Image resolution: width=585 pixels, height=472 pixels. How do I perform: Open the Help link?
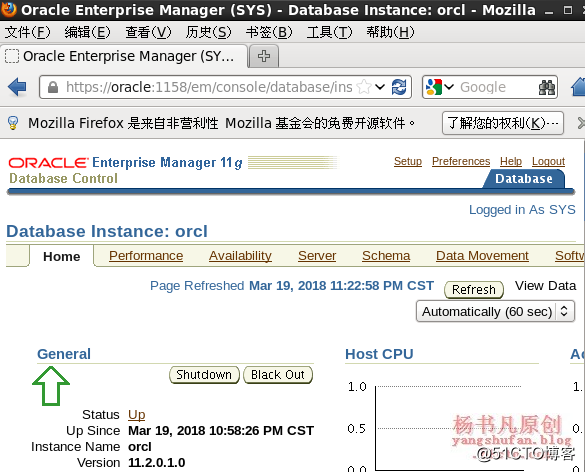pyautogui.click(x=511, y=161)
